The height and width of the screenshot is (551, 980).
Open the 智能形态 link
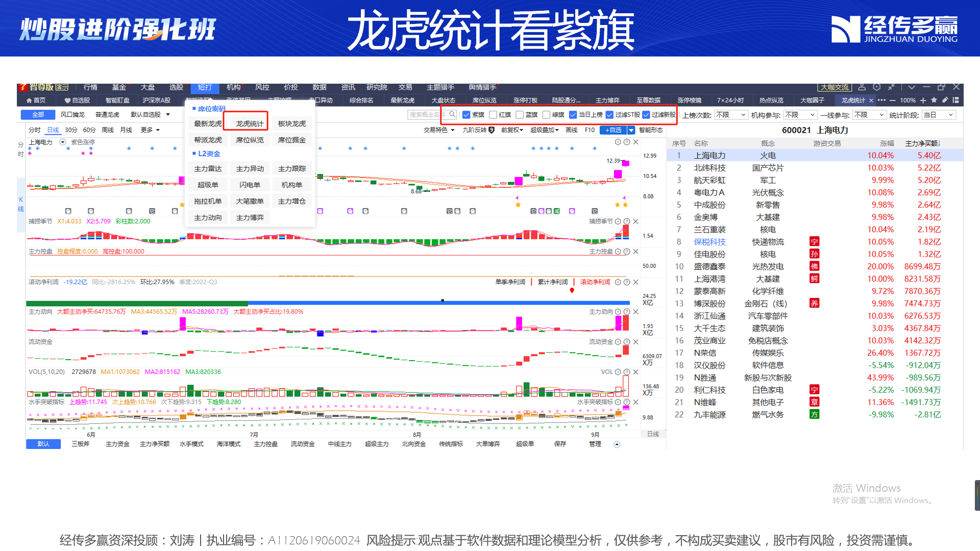click(651, 130)
